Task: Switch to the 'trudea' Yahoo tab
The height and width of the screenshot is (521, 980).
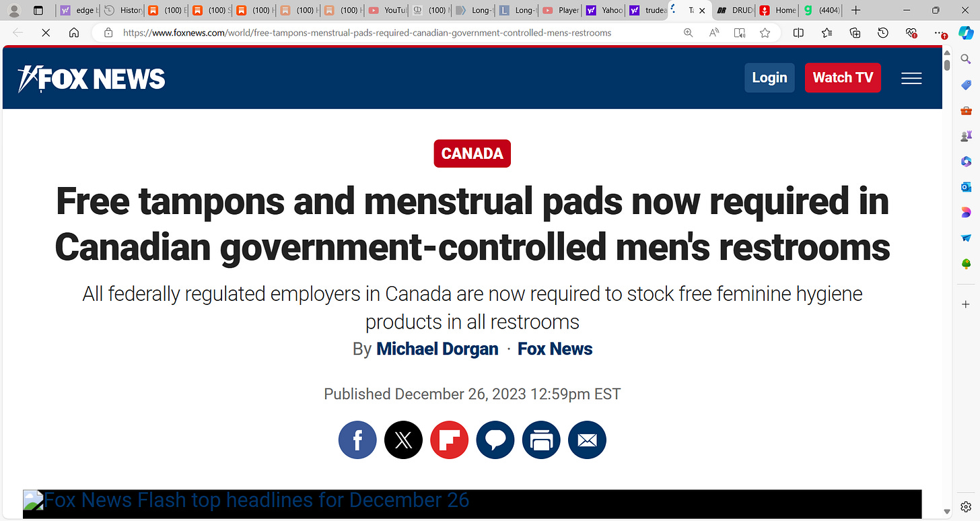Action: coord(648,10)
